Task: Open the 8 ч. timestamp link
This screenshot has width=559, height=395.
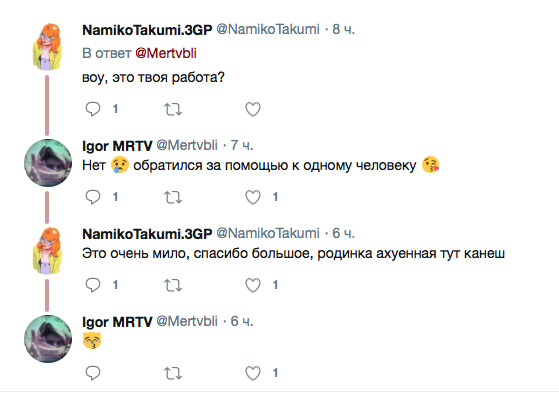Action: (343, 29)
